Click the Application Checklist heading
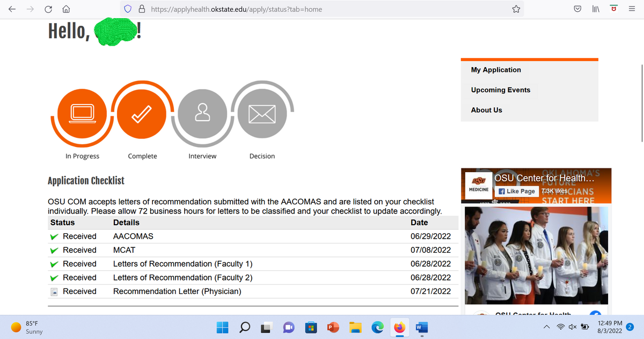The height and width of the screenshot is (339, 644). (x=86, y=181)
